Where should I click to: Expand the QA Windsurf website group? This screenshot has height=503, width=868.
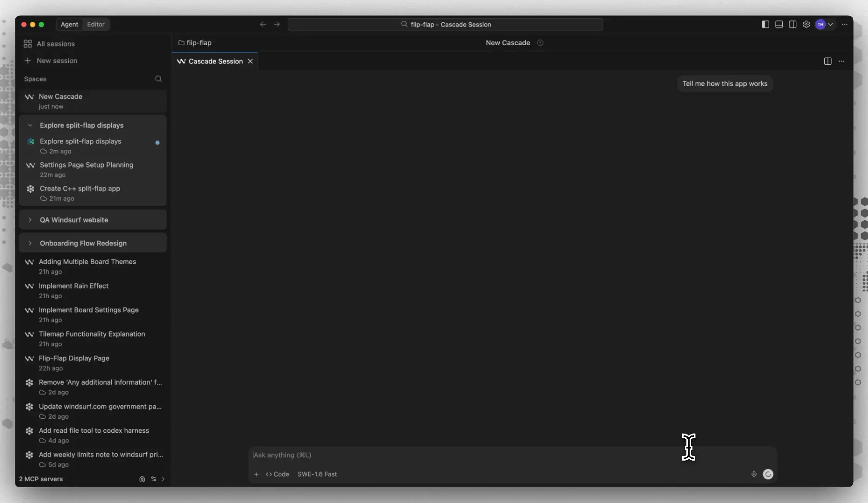(x=30, y=220)
